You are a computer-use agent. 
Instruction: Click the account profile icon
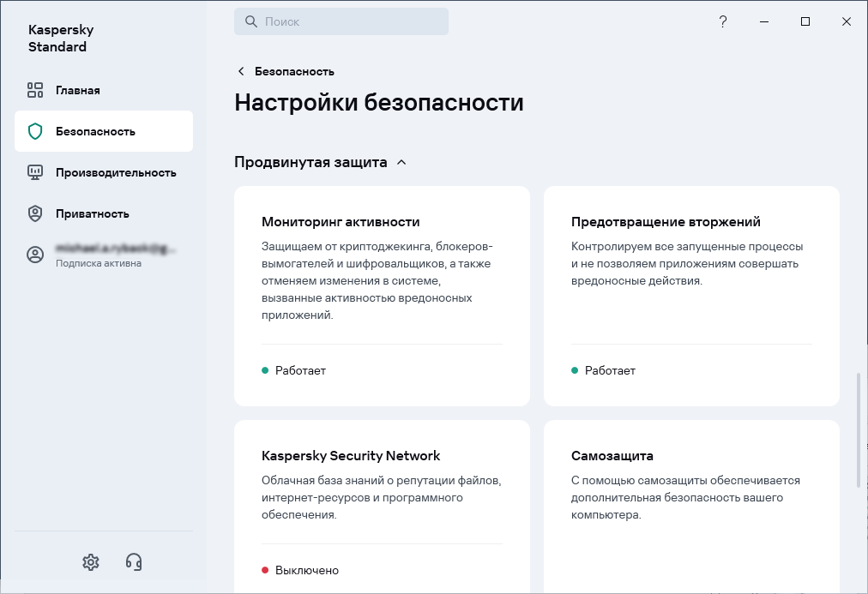[x=35, y=255]
